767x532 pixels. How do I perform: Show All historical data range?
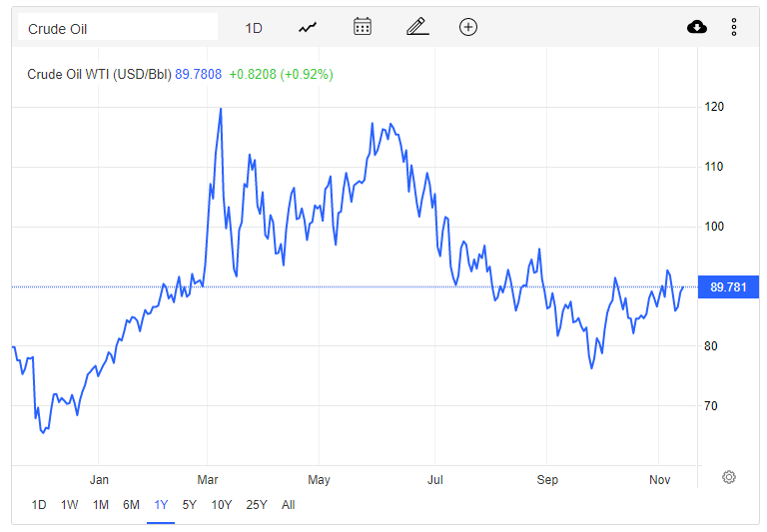(x=288, y=505)
